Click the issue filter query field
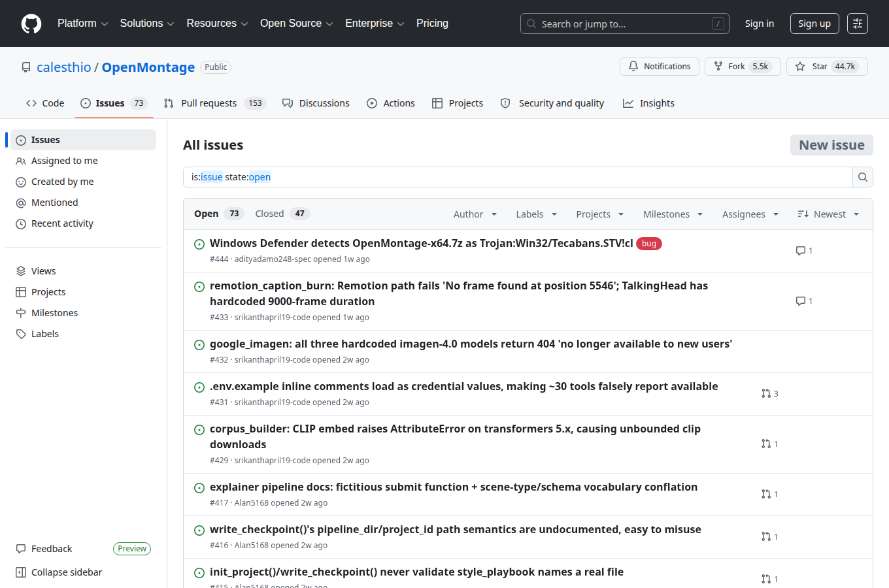 click(518, 177)
